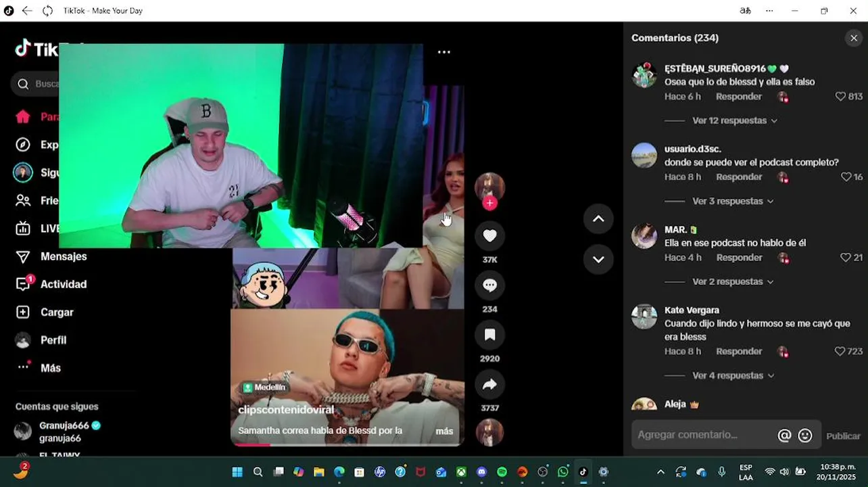Expand description with más link
868x487 pixels.
click(444, 431)
